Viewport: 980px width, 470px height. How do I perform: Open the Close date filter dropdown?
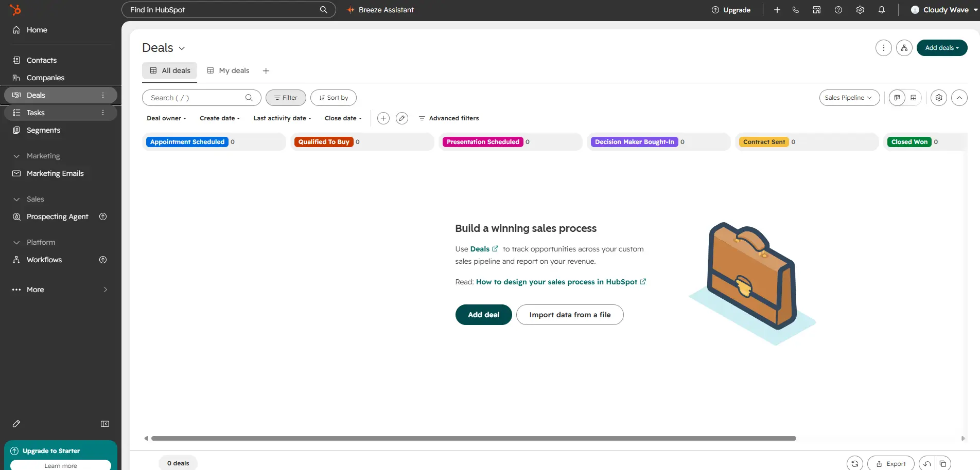click(x=343, y=118)
